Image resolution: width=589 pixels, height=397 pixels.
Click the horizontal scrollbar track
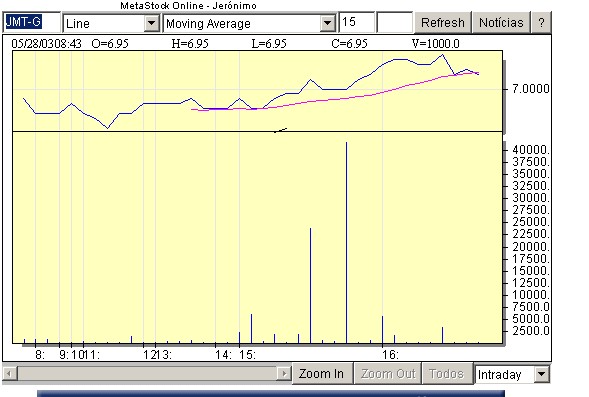click(x=147, y=374)
